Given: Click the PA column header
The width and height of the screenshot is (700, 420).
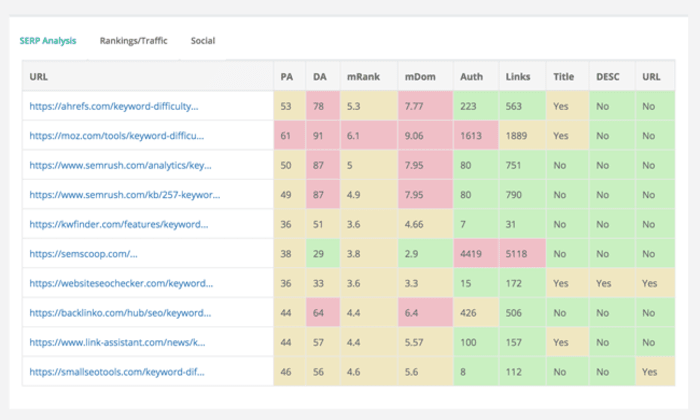Looking at the screenshot, I should tap(287, 77).
